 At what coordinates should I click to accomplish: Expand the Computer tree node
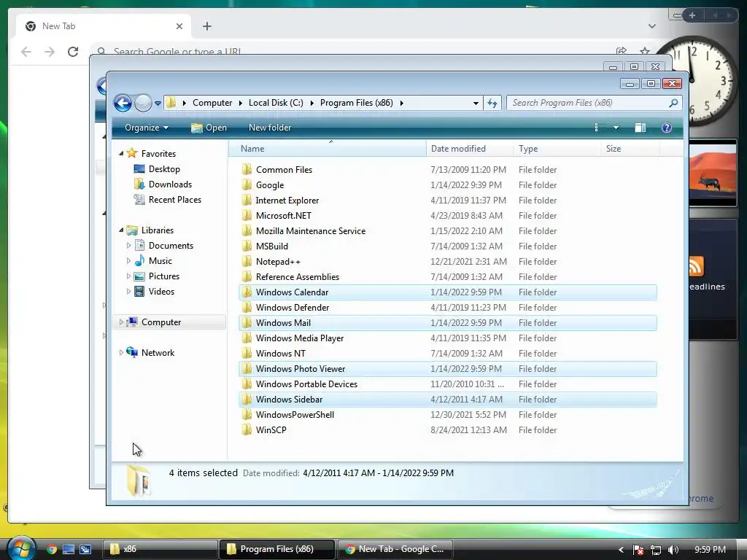[x=121, y=322]
